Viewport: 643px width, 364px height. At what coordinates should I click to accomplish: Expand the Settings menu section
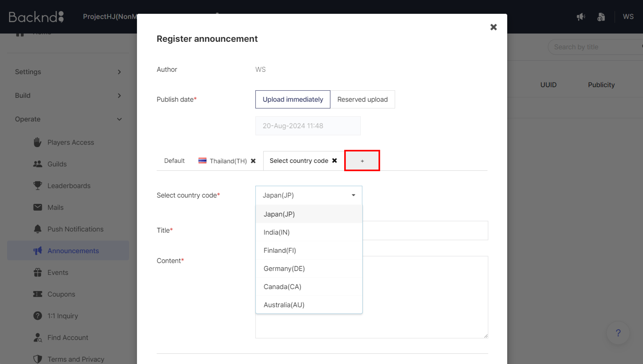(x=68, y=72)
